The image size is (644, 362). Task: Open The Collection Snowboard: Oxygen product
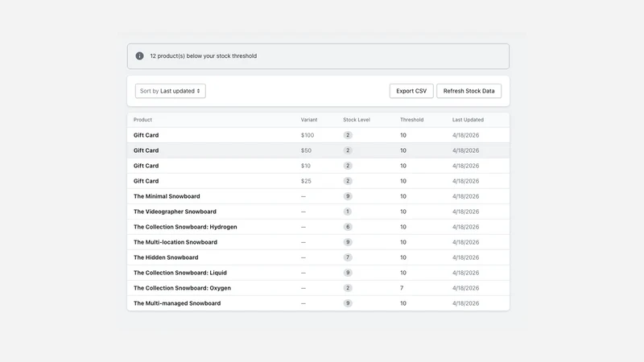pyautogui.click(x=182, y=288)
